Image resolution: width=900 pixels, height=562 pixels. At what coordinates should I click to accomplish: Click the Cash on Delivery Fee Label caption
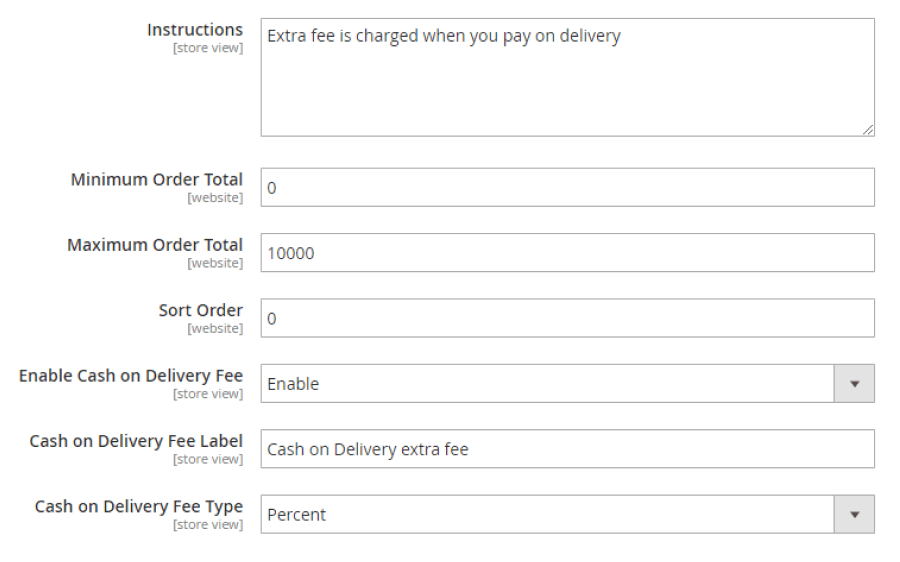point(136,441)
